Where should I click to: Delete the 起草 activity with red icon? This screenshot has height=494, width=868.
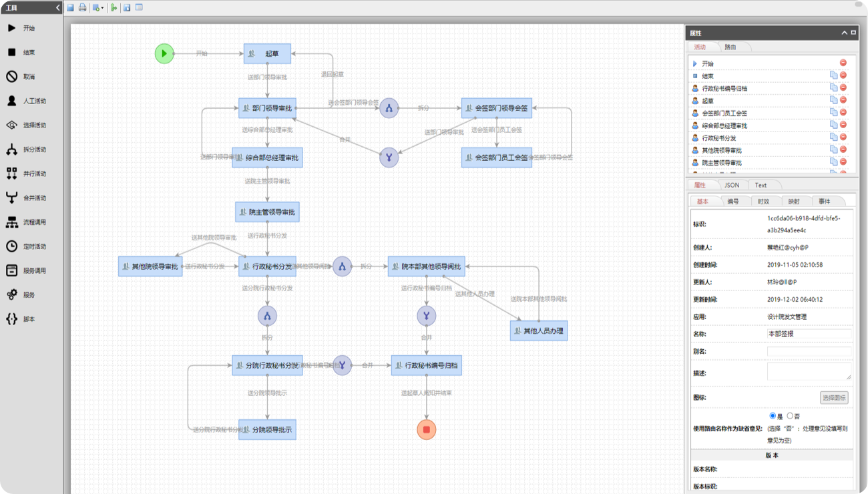[x=843, y=100]
